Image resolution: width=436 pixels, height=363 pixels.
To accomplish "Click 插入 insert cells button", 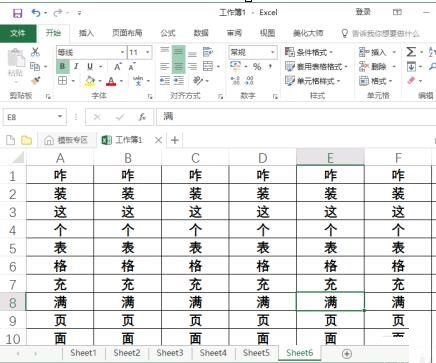I will [373, 52].
